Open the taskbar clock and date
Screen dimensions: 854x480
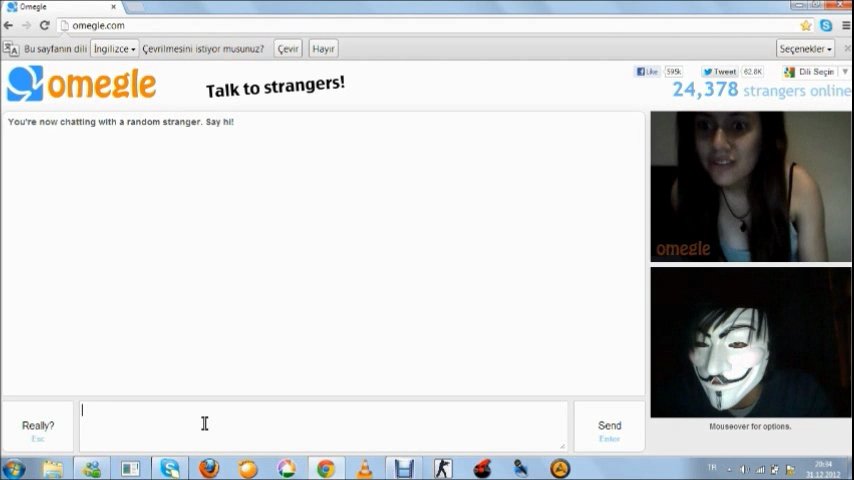(824, 469)
